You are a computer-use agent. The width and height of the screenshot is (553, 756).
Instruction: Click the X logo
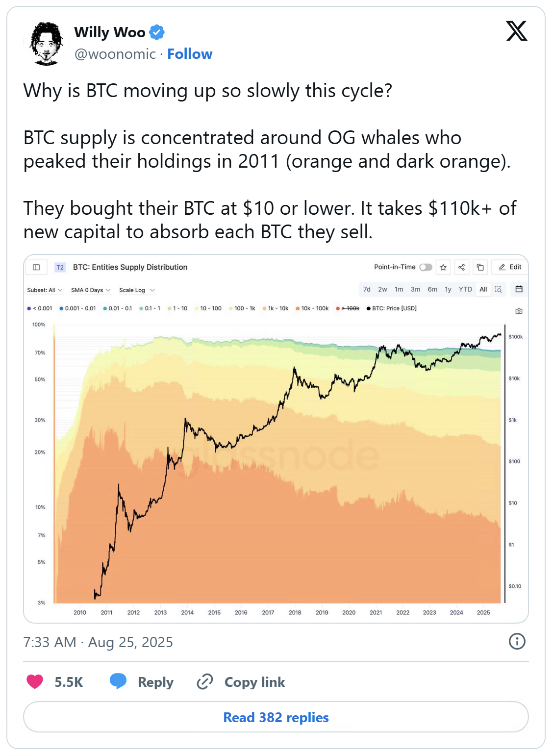516,31
